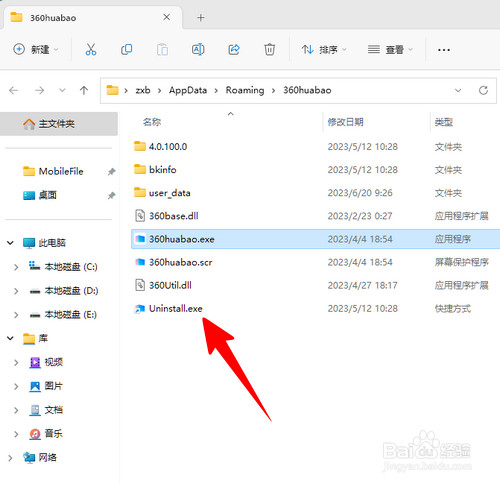The image size is (500, 484).
Task: Click the Rename icon in toolbar
Action: [198, 50]
